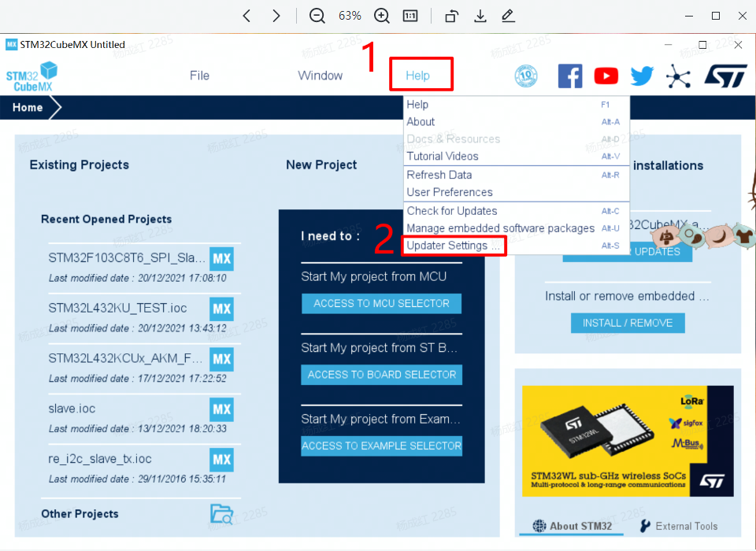Open STM32L432KCUx_AKM_F project MX icon

tap(222, 359)
